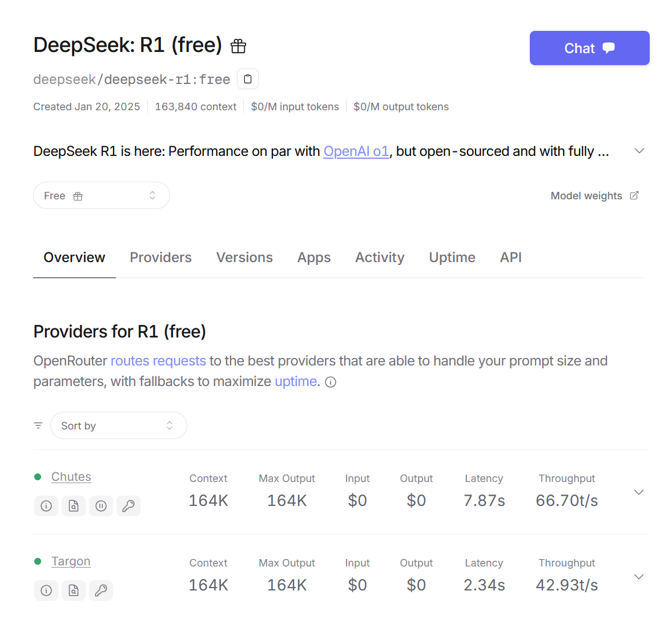Open the Activity tab

click(x=380, y=257)
